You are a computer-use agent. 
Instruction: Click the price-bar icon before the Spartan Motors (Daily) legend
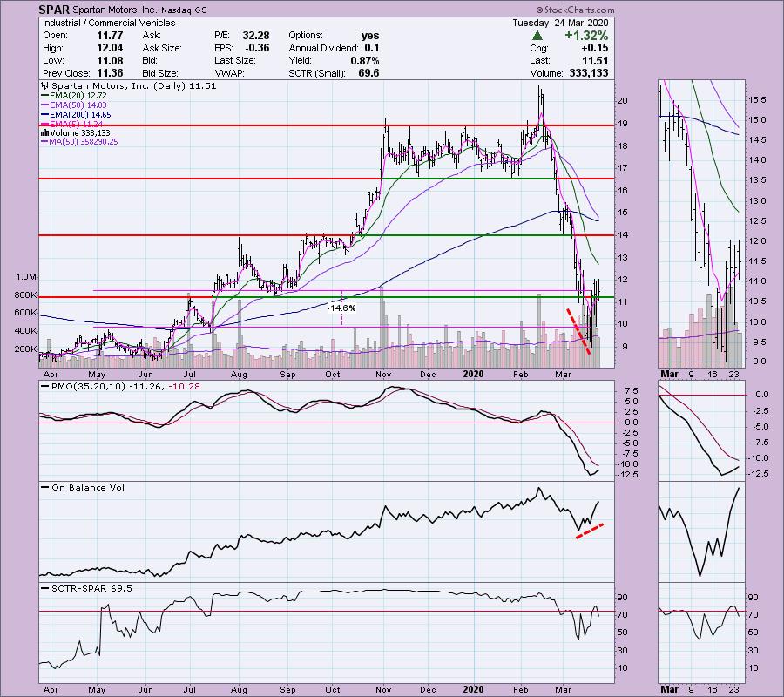pos(45,86)
